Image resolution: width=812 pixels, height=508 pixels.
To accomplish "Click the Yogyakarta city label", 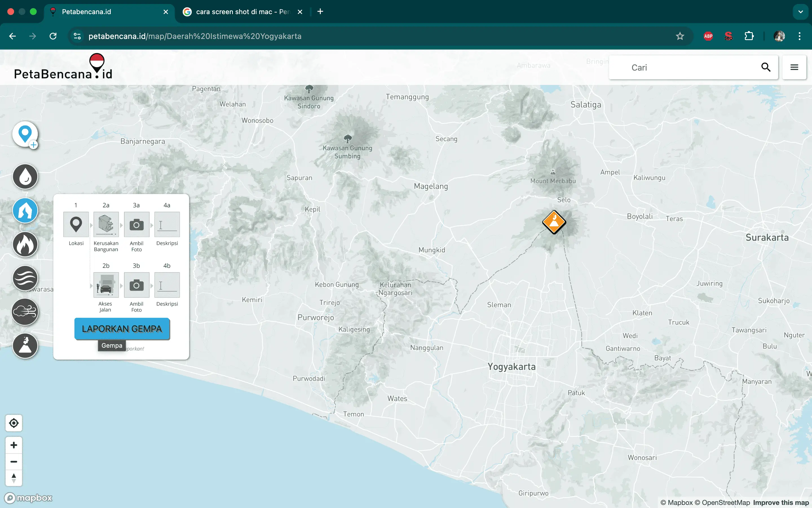I will tap(511, 367).
